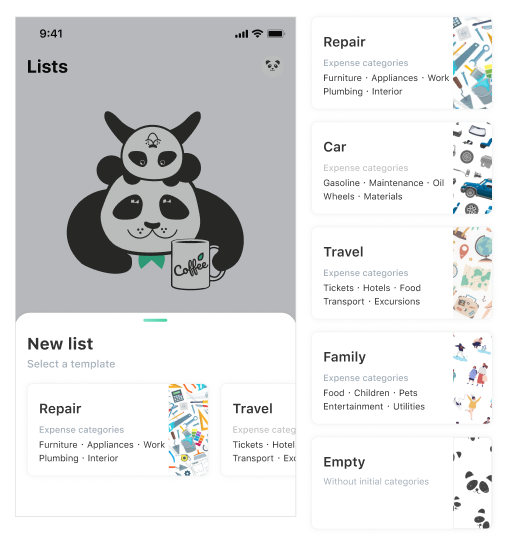Select the Travel template in New list sheet
Viewport: 507px width, 542px height.
[258, 430]
